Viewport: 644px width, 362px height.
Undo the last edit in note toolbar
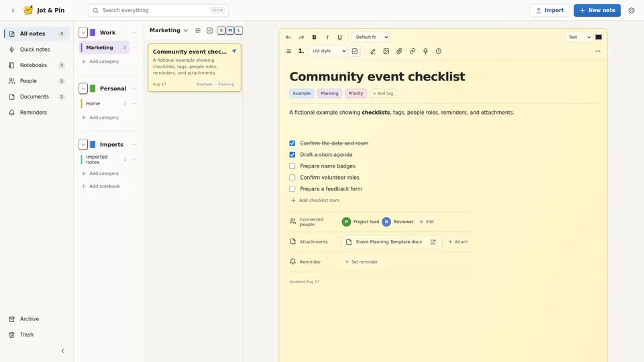click(288, 37)
